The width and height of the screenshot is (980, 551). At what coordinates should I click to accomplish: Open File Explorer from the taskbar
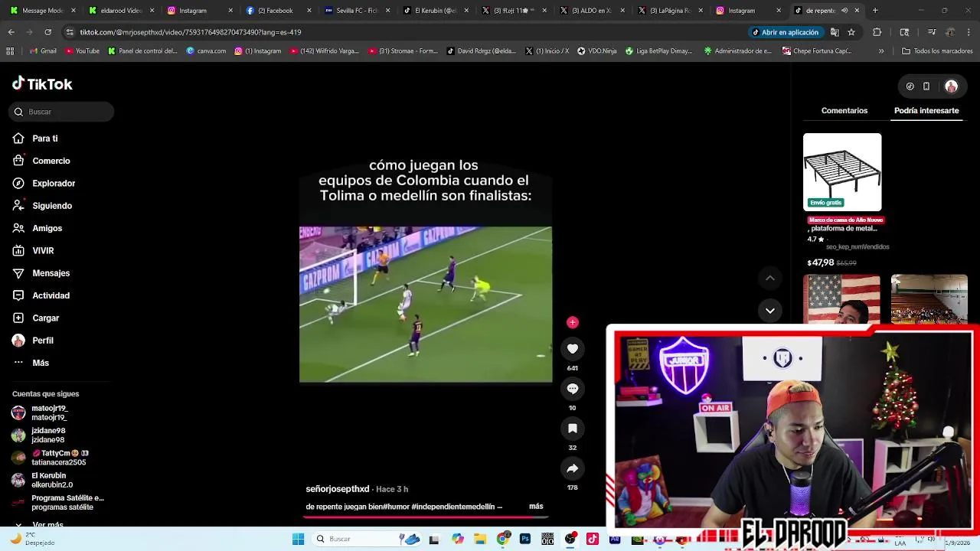click(480, 539)
